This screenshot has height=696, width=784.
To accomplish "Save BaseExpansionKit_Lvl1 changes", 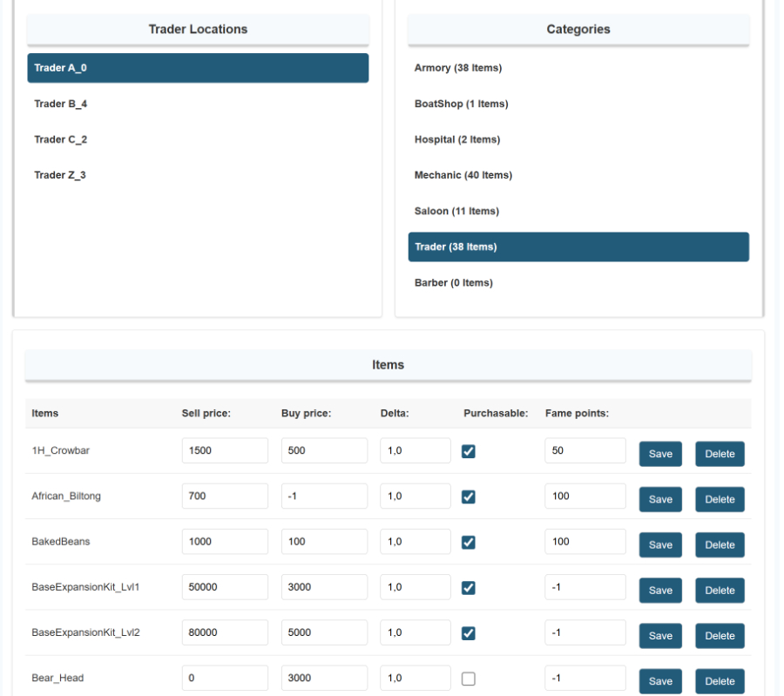I will pyautogui.click(x=660, y=590).
